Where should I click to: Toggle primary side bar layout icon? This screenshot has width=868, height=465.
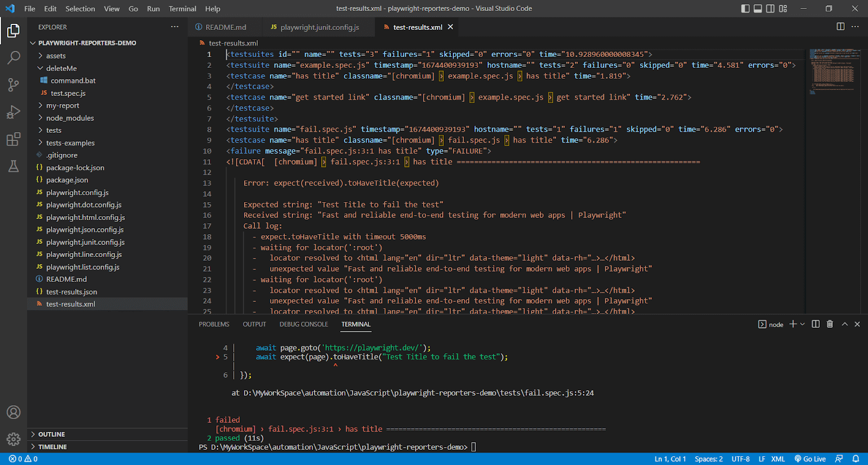click(745, 9)
